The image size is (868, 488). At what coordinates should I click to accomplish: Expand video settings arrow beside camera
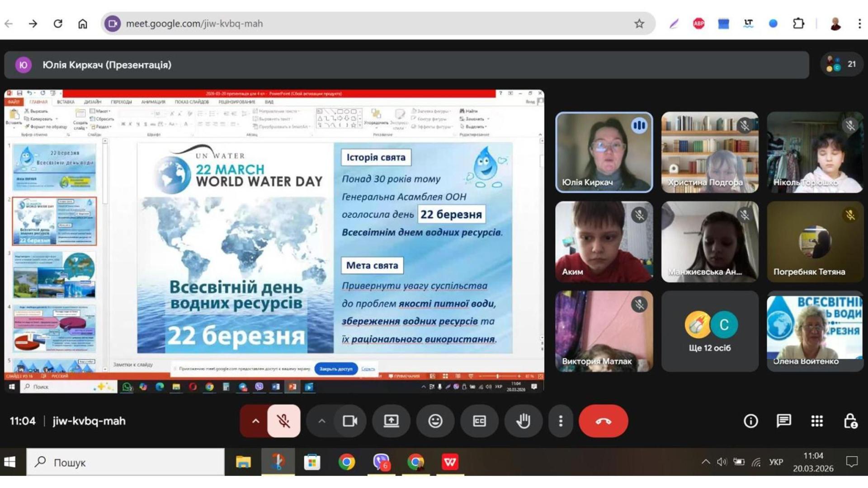(x=322, y=421)
